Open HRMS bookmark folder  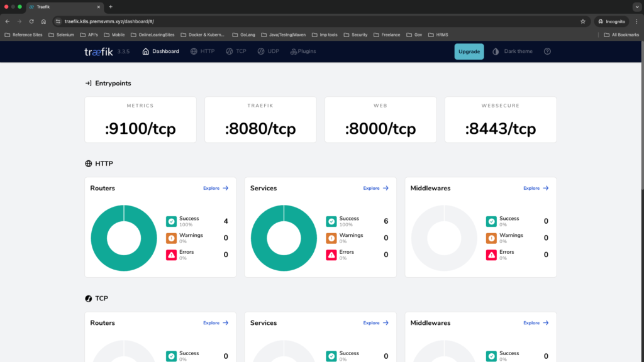click(x=438, y=35)
